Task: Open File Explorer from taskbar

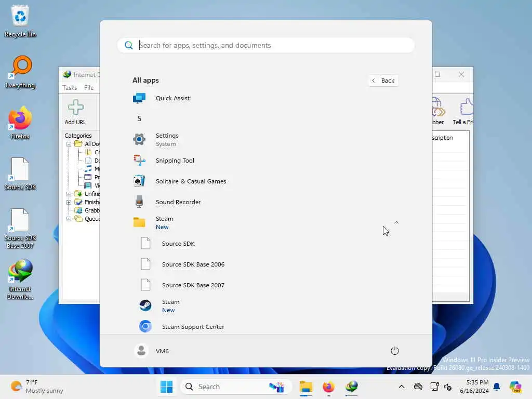Action: pyautogui.click(x=305, y=387)
